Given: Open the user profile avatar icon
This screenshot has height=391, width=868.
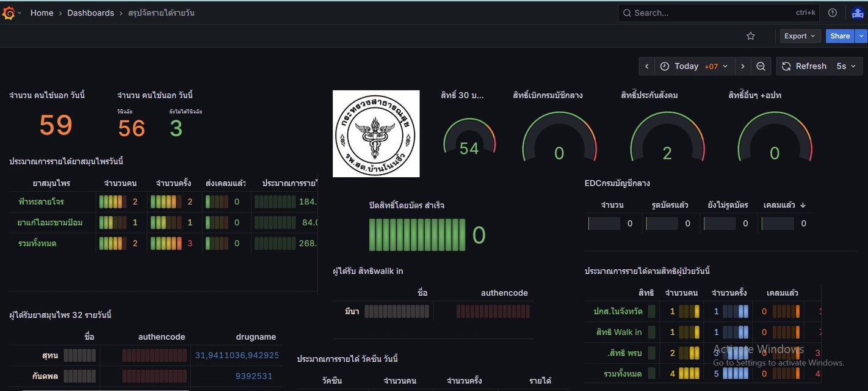Looking at the screenshot, I should coord(857,13).
